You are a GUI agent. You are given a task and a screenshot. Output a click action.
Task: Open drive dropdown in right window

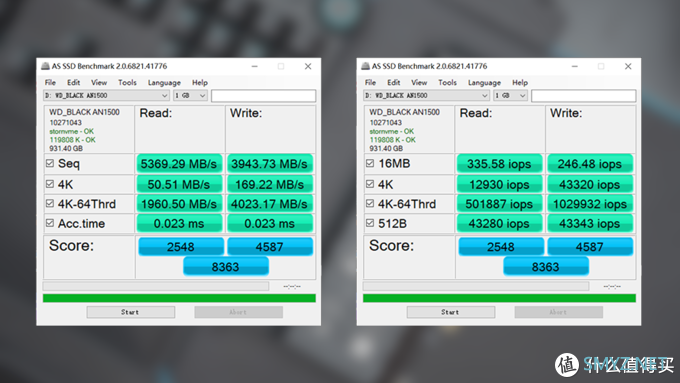[x=426, y=95]
